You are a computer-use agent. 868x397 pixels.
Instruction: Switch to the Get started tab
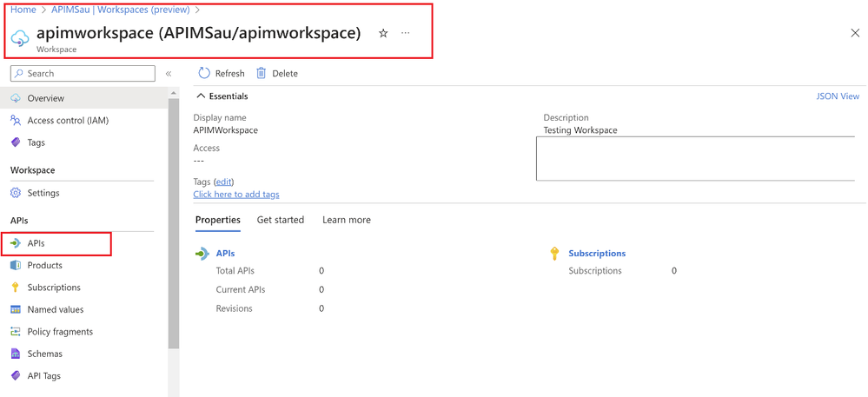pyautogui.click(x=281, y=220)
